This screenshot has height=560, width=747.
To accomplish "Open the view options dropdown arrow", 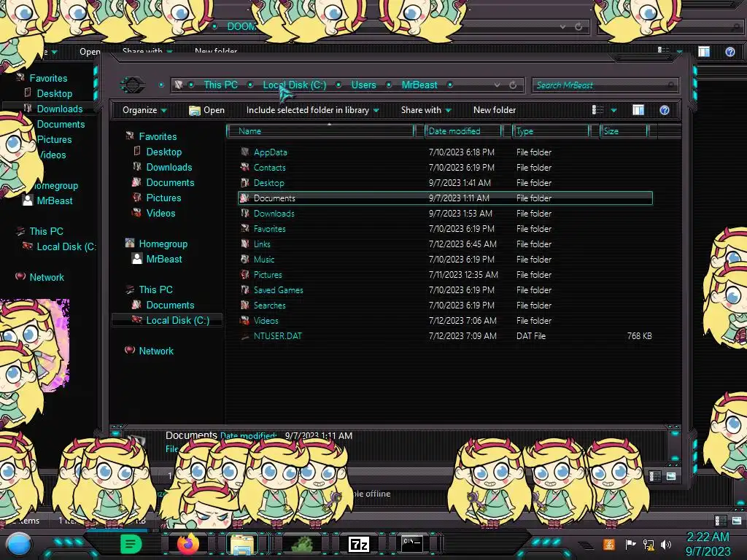I will (614, 111).
